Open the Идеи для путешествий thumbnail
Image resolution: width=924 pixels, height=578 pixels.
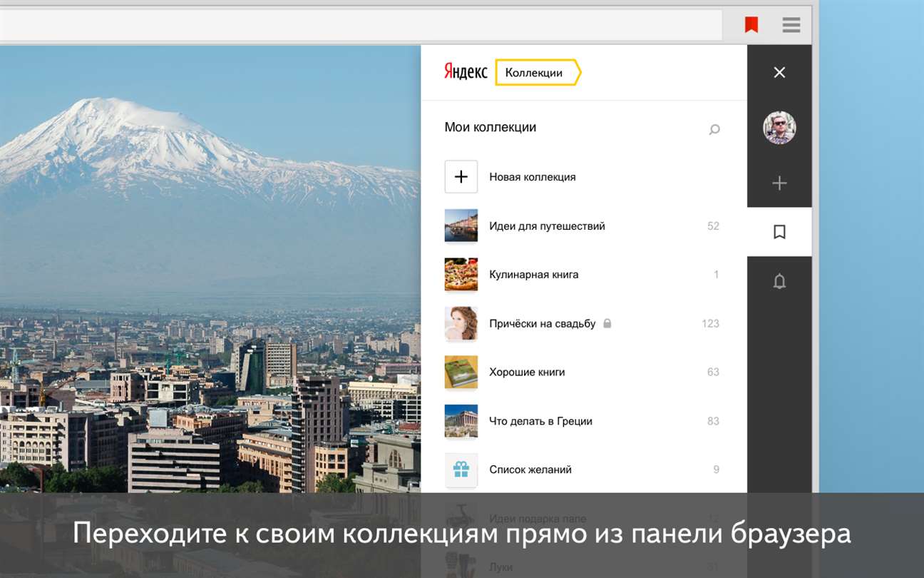point(461,225)
